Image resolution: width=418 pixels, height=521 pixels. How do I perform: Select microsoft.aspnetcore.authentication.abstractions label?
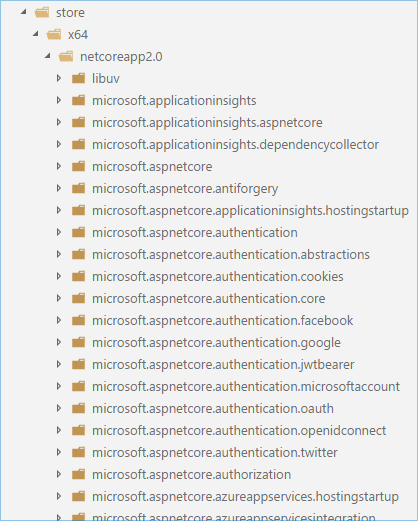[231, 255]
